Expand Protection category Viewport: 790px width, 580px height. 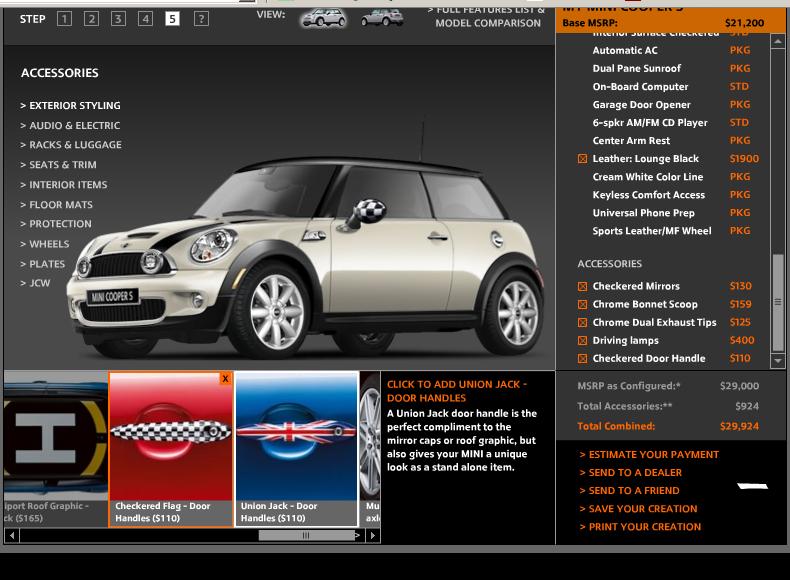[56, 224]
